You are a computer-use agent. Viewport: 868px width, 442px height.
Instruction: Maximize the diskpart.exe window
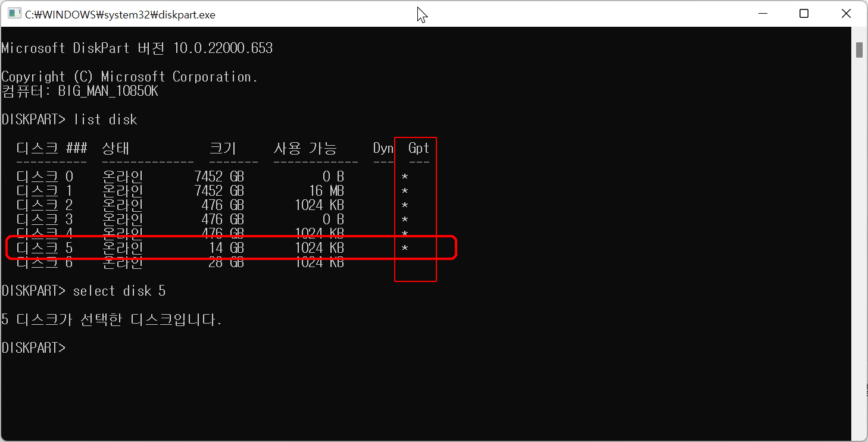804,14
